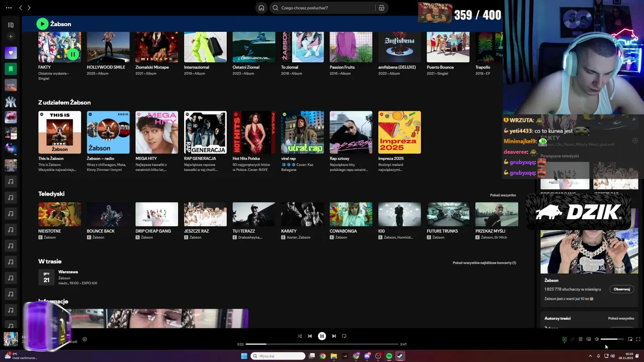Open File Explorer from the taskbar
This screenshot has width=644, height=362.
click(334, 356)
